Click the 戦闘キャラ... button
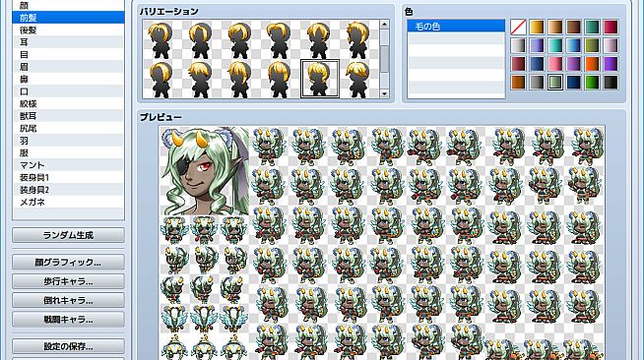 click(68, 319)
